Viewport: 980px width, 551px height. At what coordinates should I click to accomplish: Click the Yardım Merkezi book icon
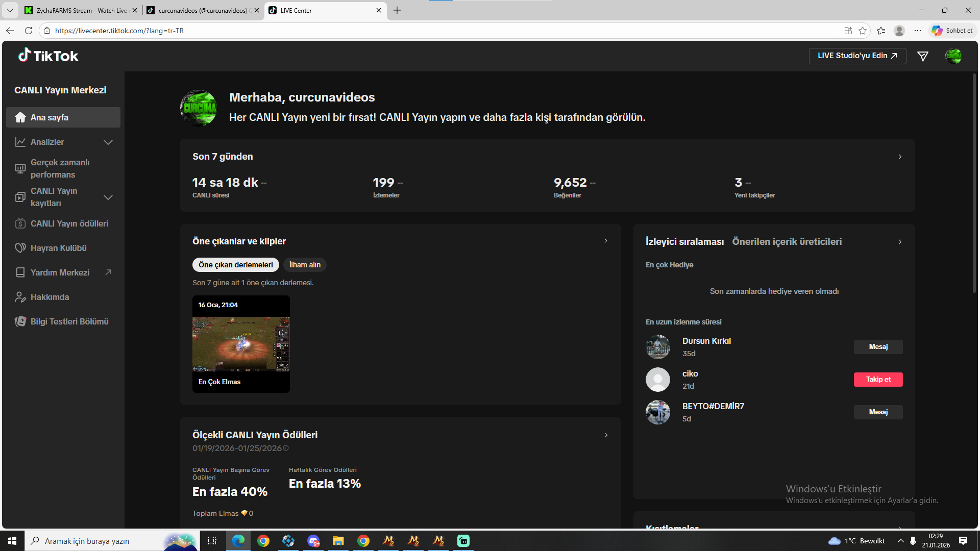(x=20, y=272)
